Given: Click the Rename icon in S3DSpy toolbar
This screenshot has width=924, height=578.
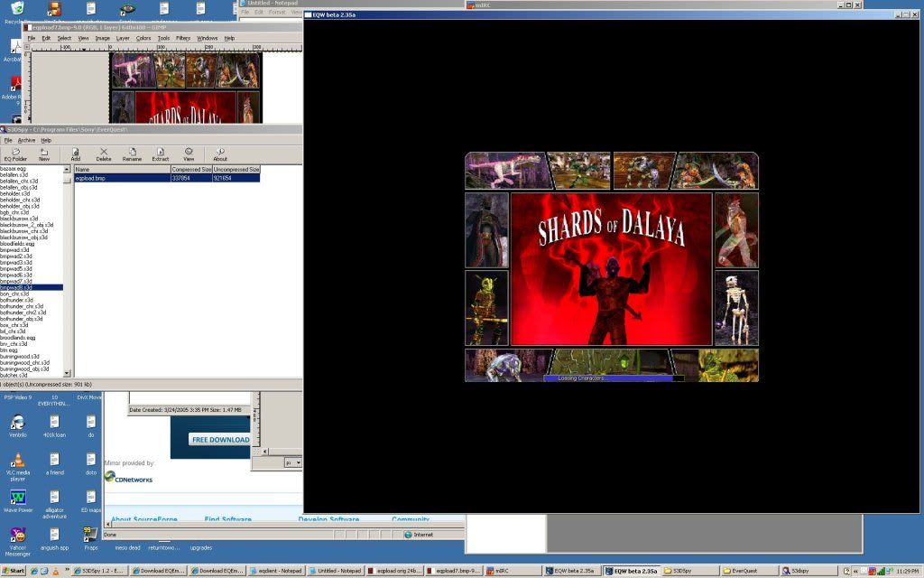Looking at the screenshot, I should pos(132,154).
